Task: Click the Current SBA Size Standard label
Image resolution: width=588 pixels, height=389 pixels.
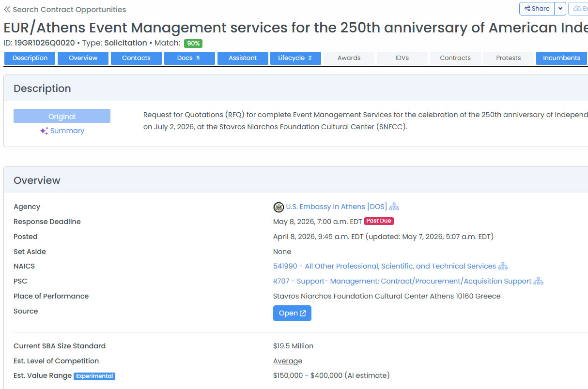Action: (x=60, y=346)
